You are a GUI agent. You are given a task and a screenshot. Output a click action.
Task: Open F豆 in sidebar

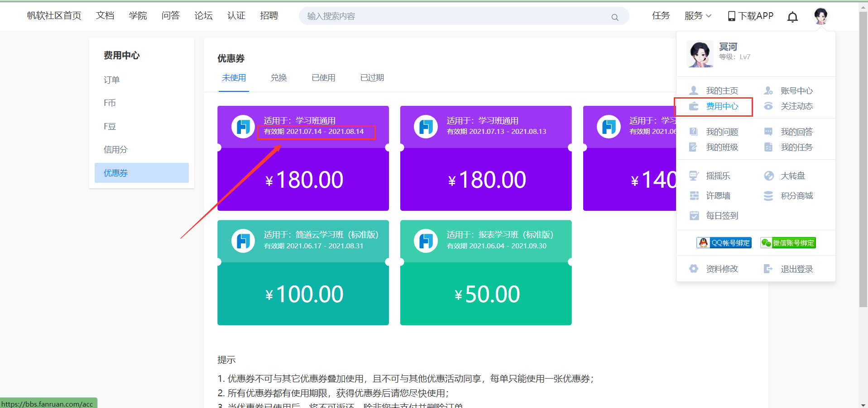[110, 126]
